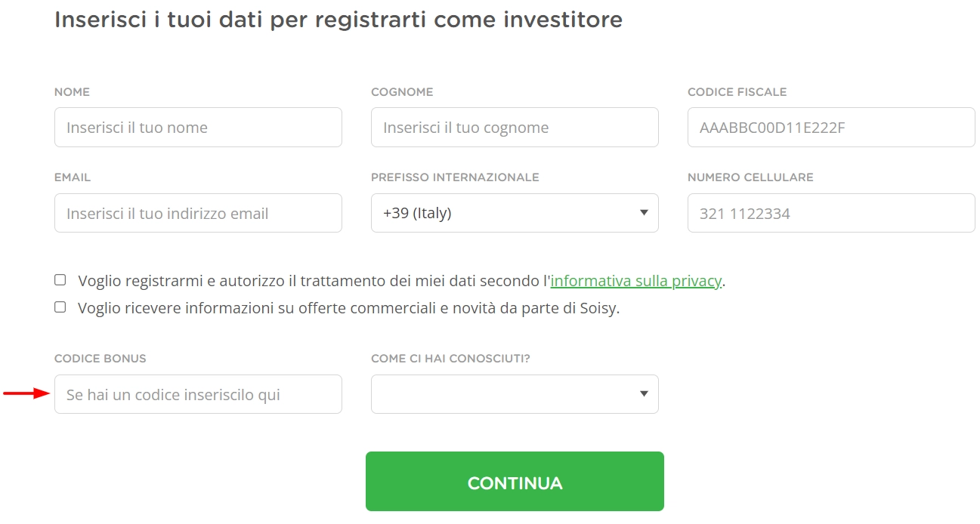Screen dimensions: 980x524
Task: Open the Prefisso Internazionale dropdown
Action: click(x=514, y=213)
